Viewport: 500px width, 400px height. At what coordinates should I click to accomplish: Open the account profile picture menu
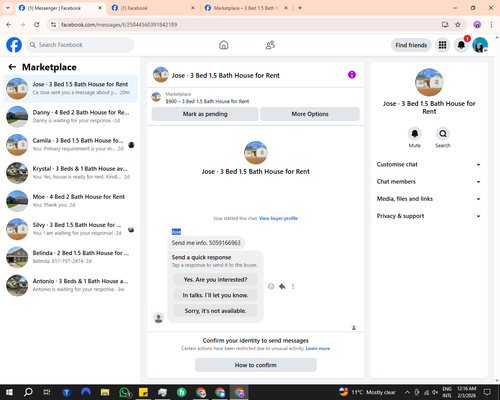(x=480, y=45)
